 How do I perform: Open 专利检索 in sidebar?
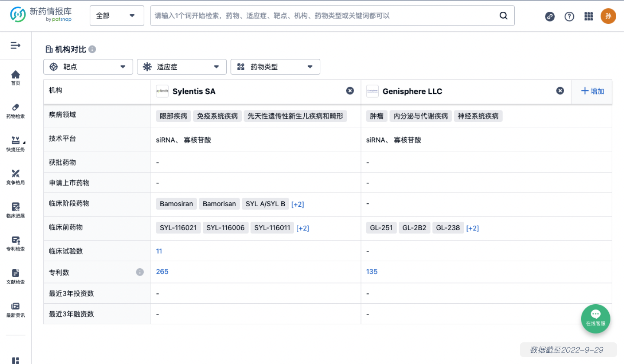click(x=16, y=244)
